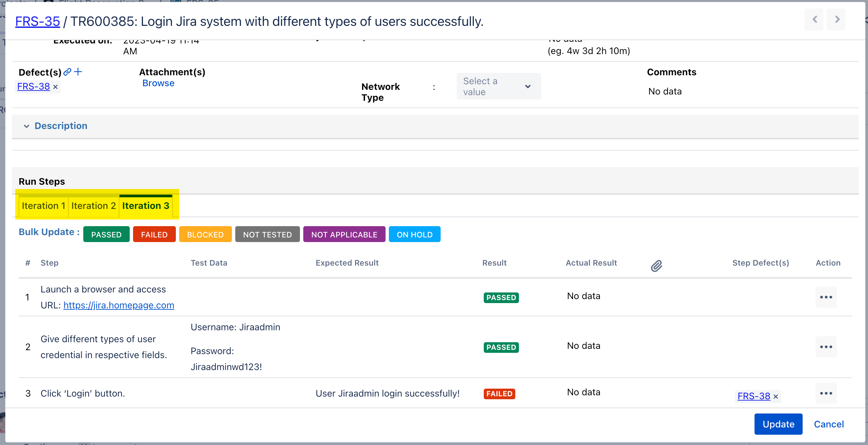Go to next test run arrow
Viewport: 868px width, 445px height.
pyautogui.click(x=837, y=20)
